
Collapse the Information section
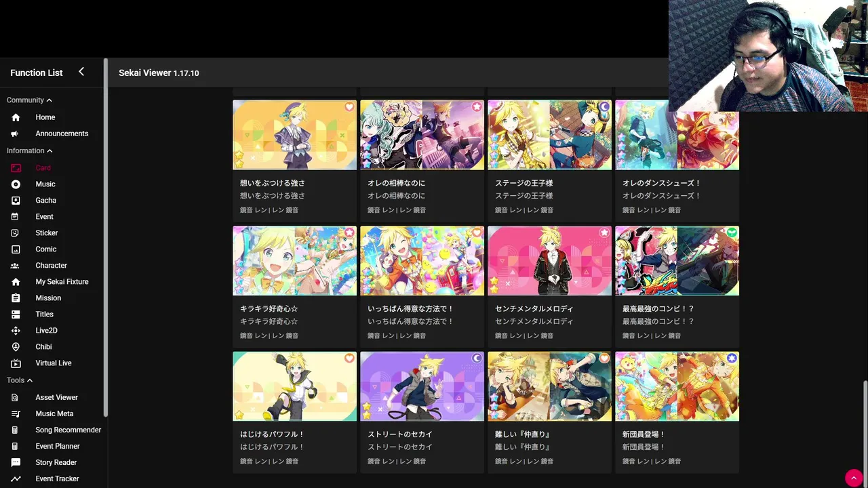tap(29, 150)
